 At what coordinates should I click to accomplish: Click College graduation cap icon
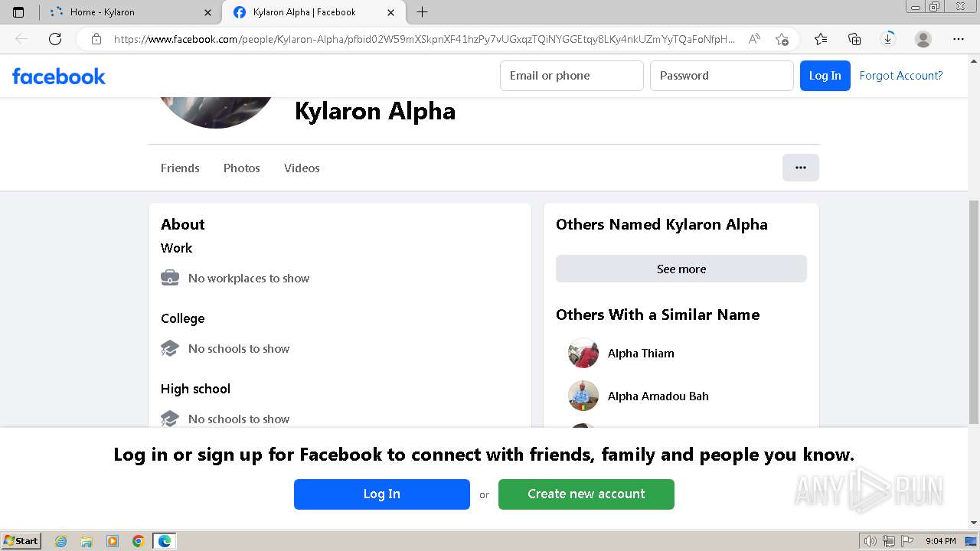click(170, 348)
